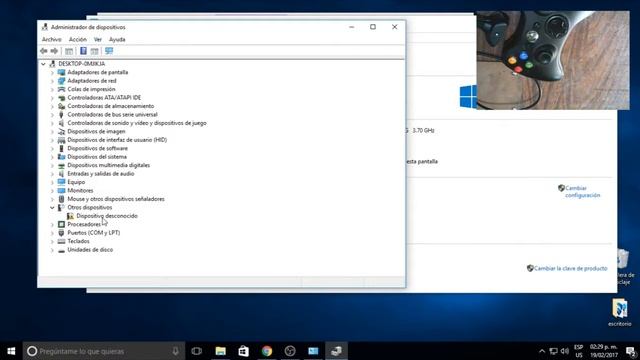Screen dimensions: 640x360
Task: Open the Ayuda menu
Action: tap(117, 40)
